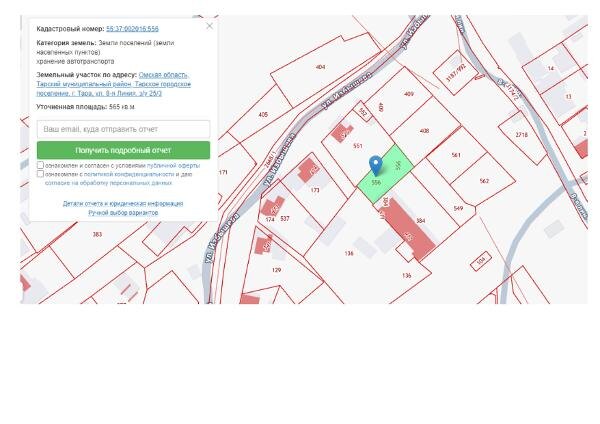Open the land plot address link
600x424 pixels.
[x=114, y=84]
